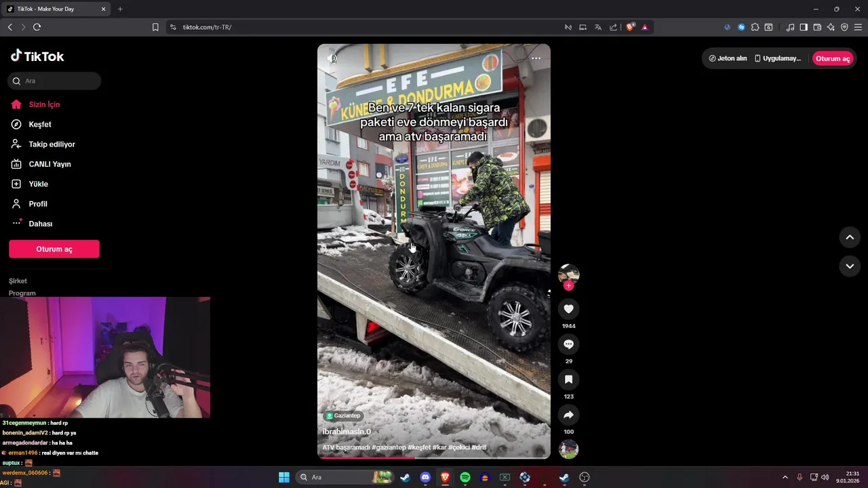Click video progress bar at bottom

pyautogui.click(x=434, y=457)
